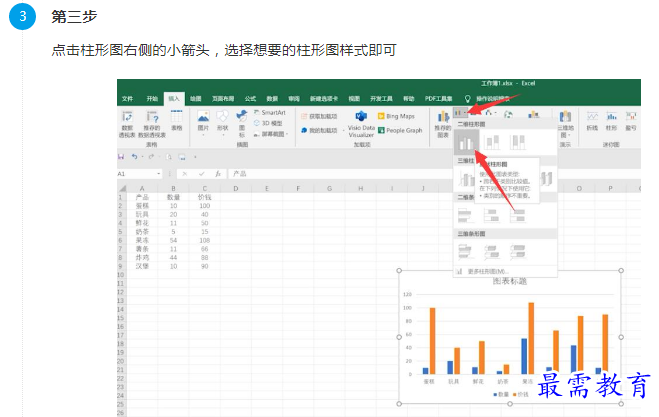Viewport: 659px width, 417px height.
Task: Click the Name Box showing A1
Action: click(x=137, y=174)
